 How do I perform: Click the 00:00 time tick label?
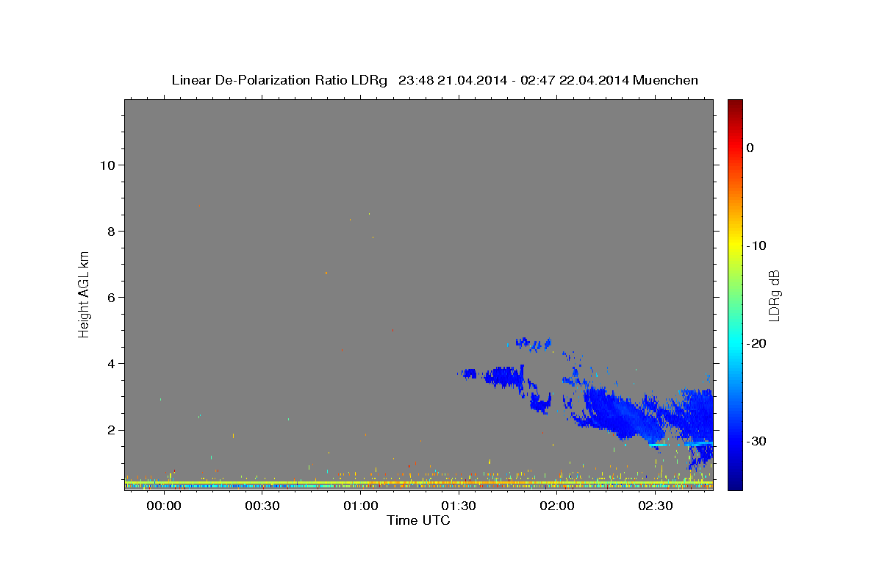pyautogui.click(x=163, y=506)
